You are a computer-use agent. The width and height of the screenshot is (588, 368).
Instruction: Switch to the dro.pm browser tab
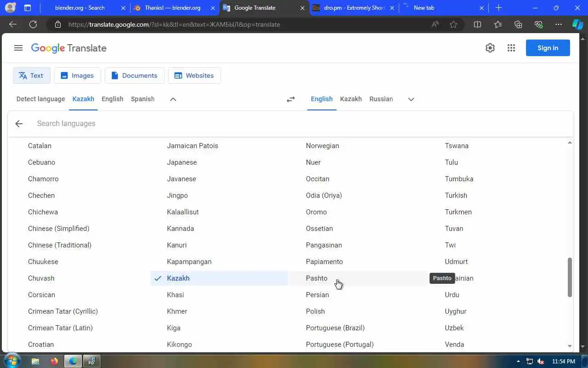354,8
